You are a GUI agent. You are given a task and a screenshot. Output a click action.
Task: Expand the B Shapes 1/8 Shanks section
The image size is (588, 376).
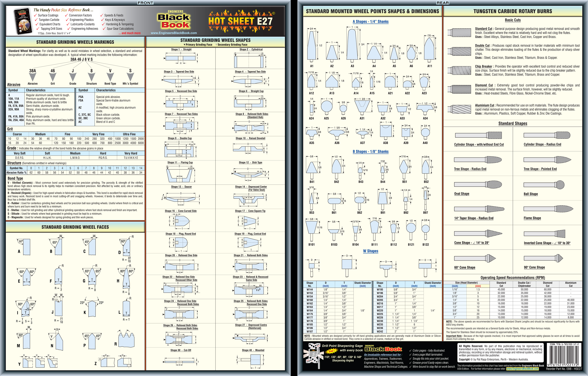click(x=371, y=152)
